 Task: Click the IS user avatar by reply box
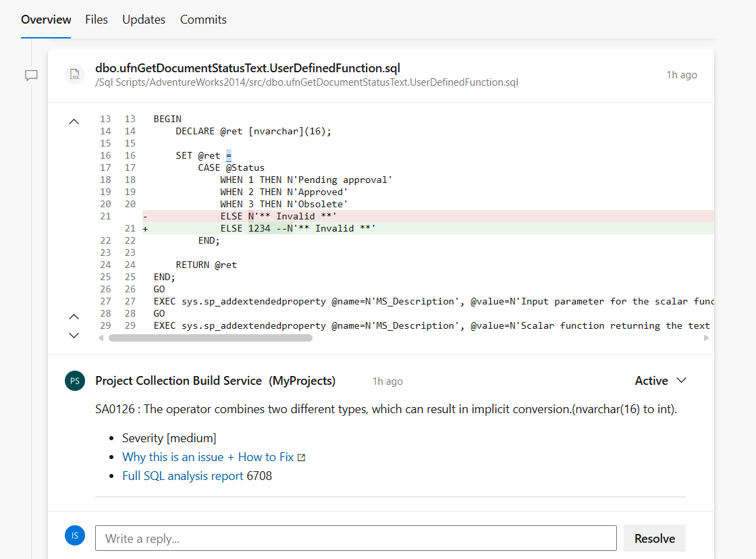click(75, 535)
